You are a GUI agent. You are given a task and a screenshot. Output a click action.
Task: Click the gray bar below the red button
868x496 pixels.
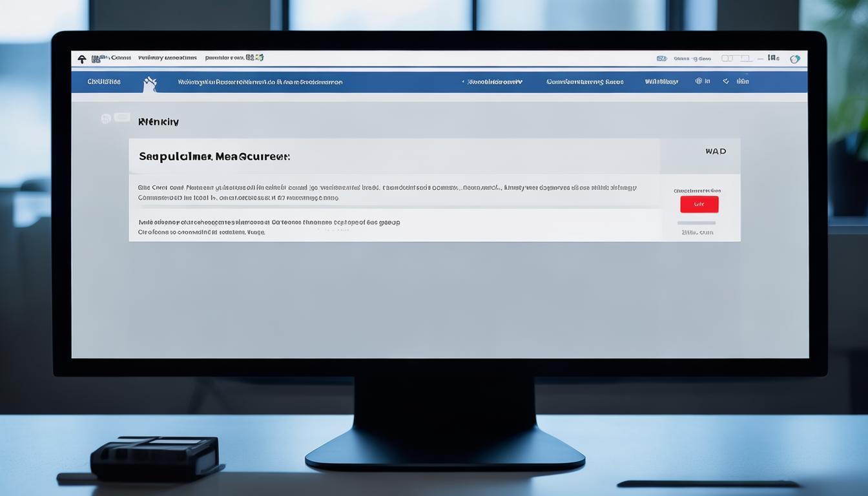coord(696,223)
